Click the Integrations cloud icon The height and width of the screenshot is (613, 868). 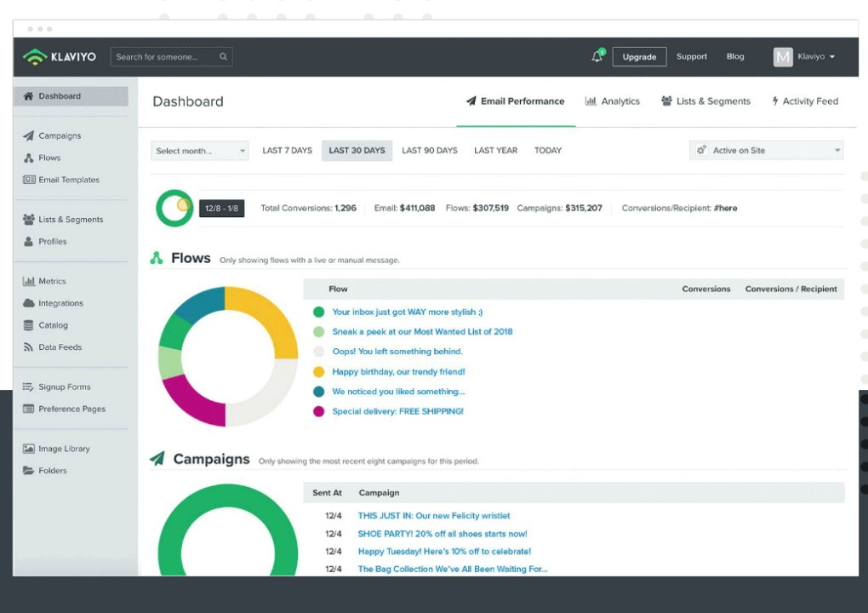click(x=29, y=304)
